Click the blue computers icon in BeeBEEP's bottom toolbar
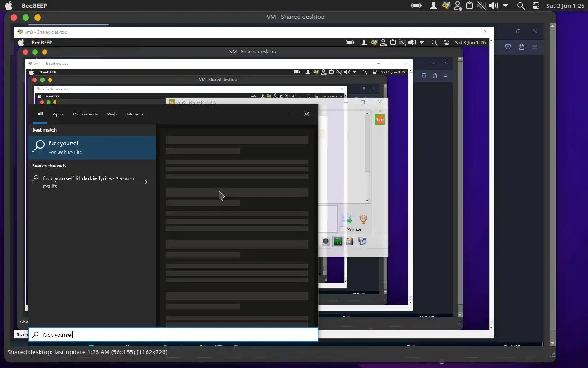 362,241
